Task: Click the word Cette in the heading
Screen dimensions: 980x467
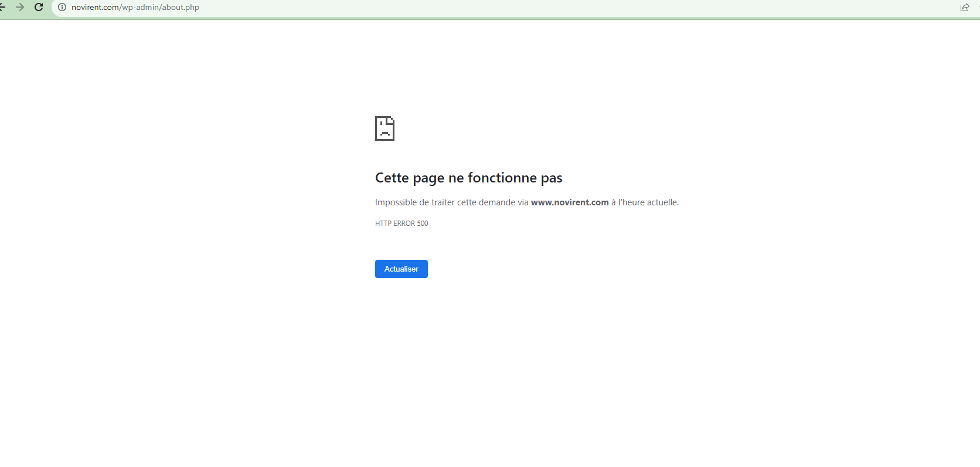Action: coord(392,178)
